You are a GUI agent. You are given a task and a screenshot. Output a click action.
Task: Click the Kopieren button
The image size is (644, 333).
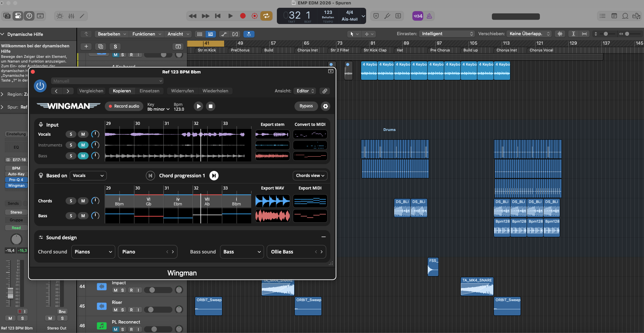point(122,91)
